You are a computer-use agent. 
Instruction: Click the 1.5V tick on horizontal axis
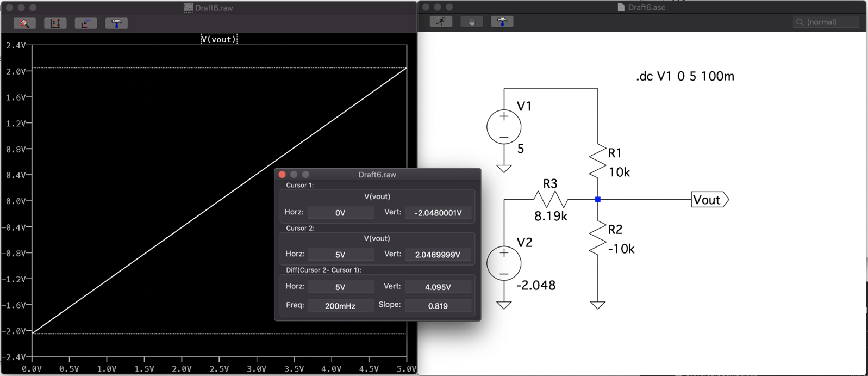click(144, 368)
